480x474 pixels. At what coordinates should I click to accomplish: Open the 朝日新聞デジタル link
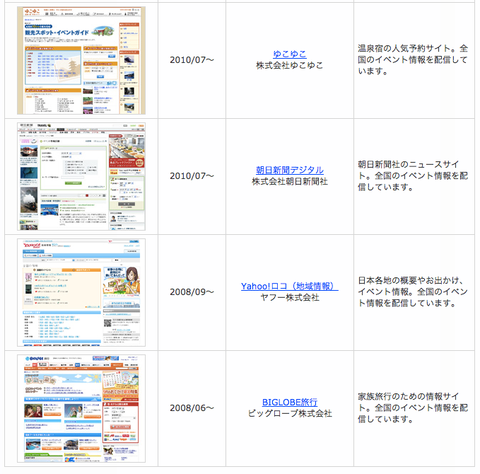(x=289, y=170)
